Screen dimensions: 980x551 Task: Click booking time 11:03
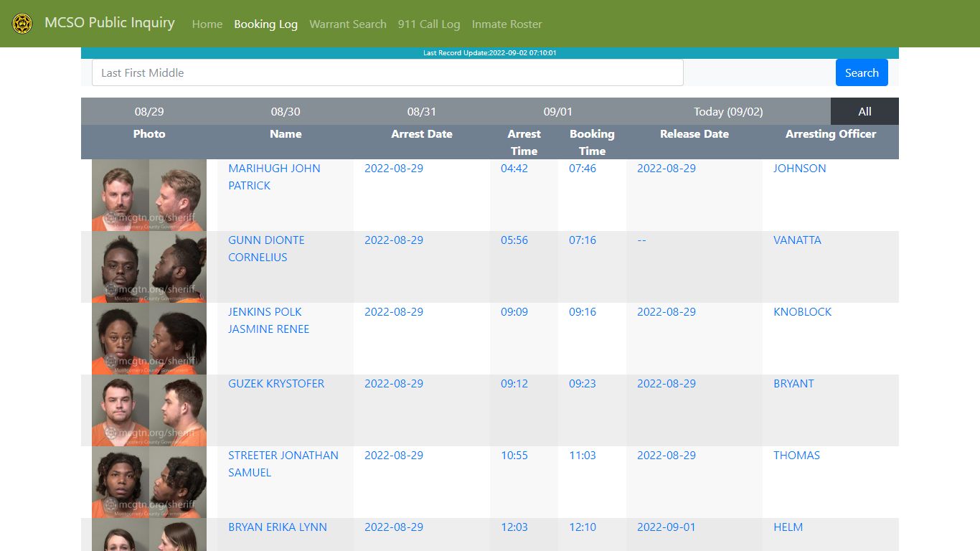pyautogui.click(x=583, y=455)
